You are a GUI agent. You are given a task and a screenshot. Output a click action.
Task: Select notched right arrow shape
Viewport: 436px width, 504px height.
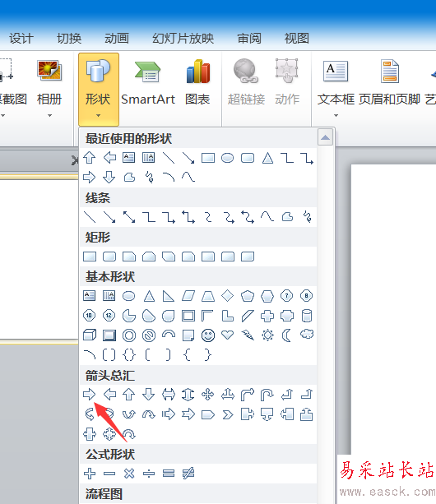(x=188, y=414)
